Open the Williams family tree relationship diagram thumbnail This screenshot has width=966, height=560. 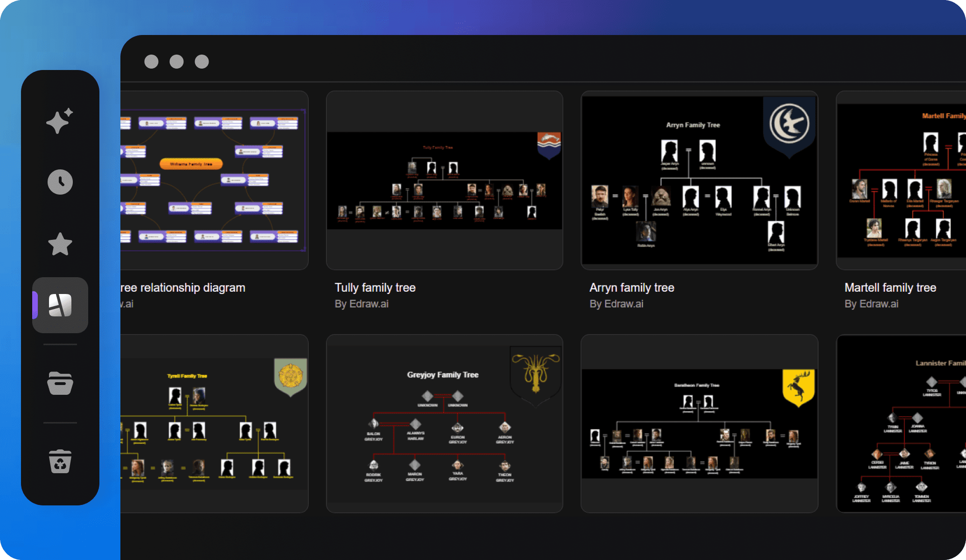pyautogui.click(x=214, y=180)
